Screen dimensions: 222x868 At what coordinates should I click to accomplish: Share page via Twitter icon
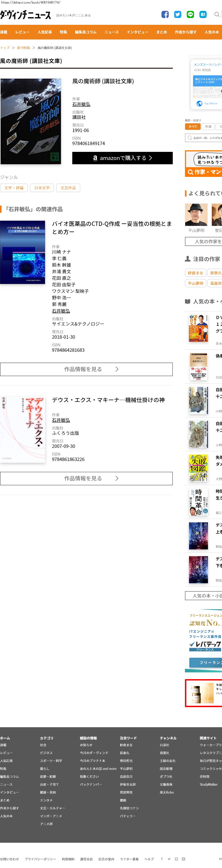(178, 14)
